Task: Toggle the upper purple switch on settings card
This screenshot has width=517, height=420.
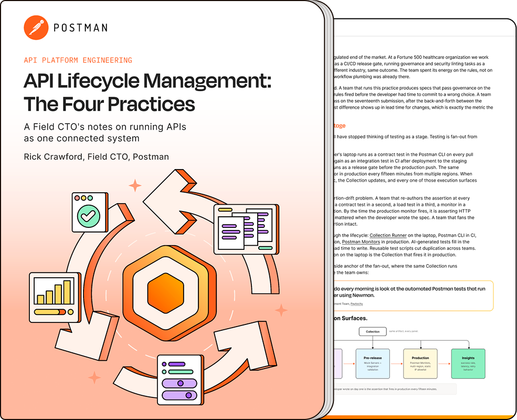Action: click(x=180, y=383)
